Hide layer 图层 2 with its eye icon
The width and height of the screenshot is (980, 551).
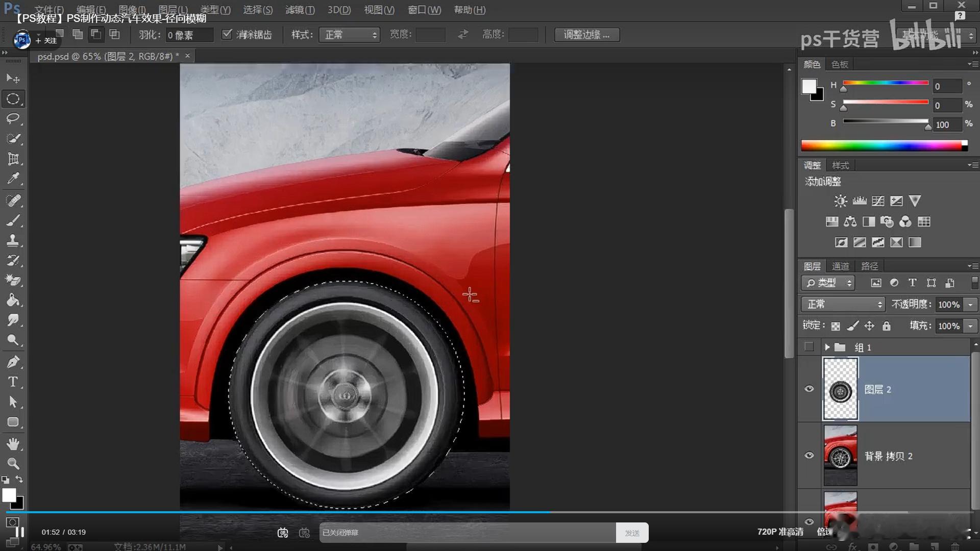[x=809, y=389]
